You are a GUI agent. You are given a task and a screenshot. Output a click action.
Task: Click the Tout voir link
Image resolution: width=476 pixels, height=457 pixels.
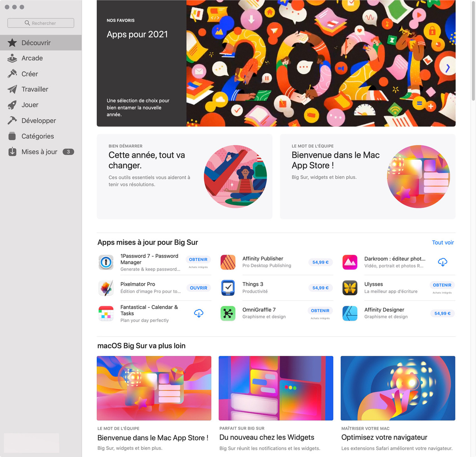pos(443,242)
